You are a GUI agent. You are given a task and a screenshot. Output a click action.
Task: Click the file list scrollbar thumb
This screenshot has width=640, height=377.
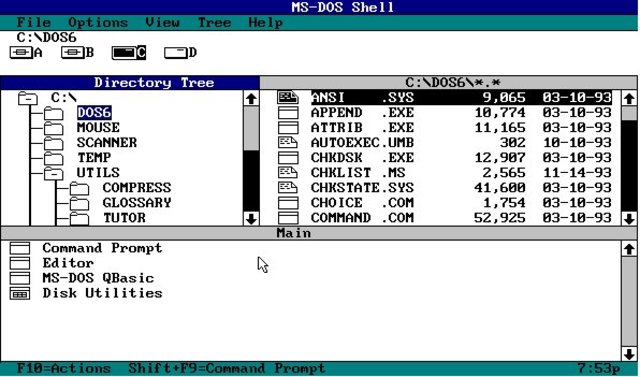629,113
